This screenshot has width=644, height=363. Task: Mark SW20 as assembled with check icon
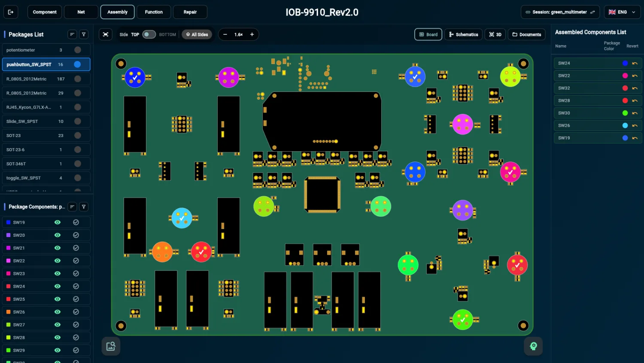click(76, 235)
